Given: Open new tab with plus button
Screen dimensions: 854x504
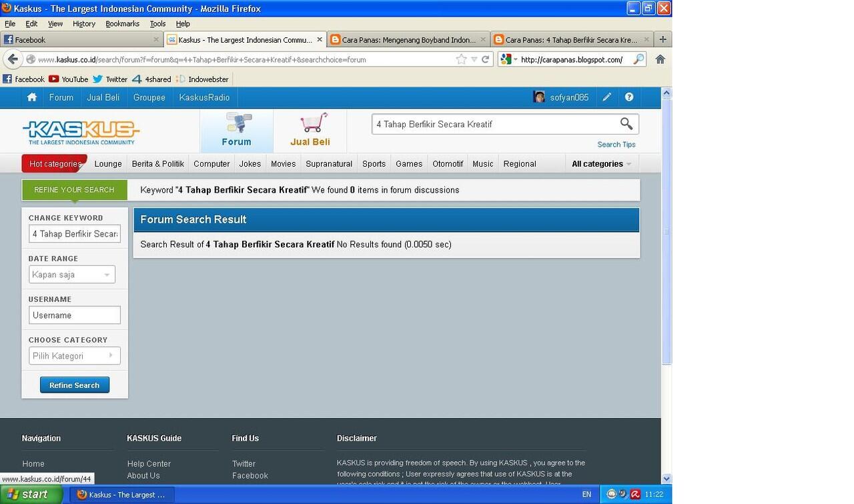Looking at the screenshot, I should 663,40.
